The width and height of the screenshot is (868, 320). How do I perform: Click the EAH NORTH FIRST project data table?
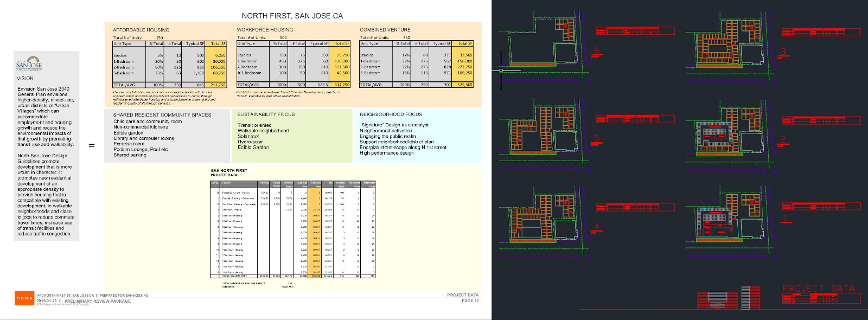(x=293, y=229)
